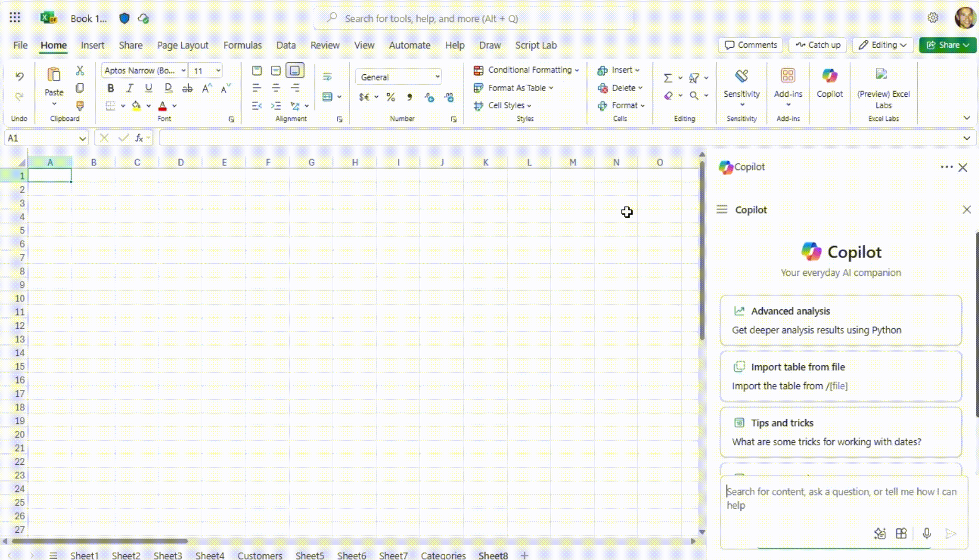The height and width of the screenshot is (560, 979).
Task: Open the Formulas ribbon tab
Action: pos(242,45)
